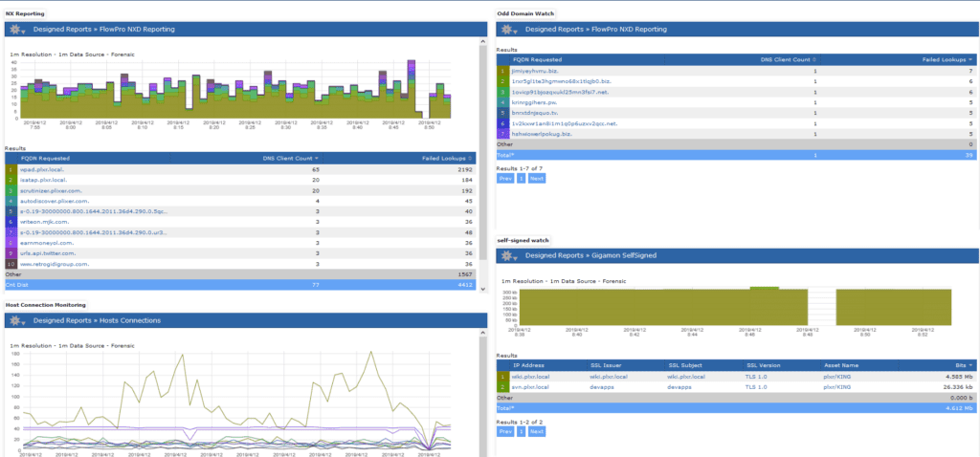The width and height of the screenshot is (980, 457).
Task: Open gear menu in self-signed watch panel
Action: (509, 255)
